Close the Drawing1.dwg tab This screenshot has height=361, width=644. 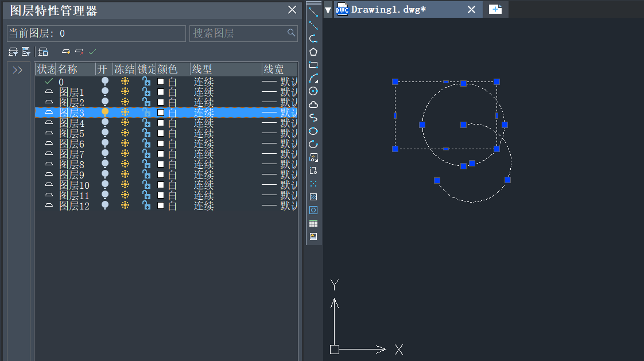pyautogui.click(x=471, y=9)
